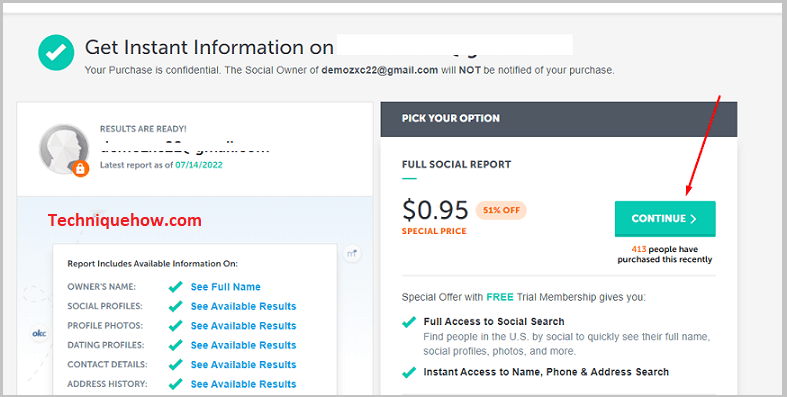Click the PICK YOUR OPTION header bar

pyautogui.click(x=559, y=119)
